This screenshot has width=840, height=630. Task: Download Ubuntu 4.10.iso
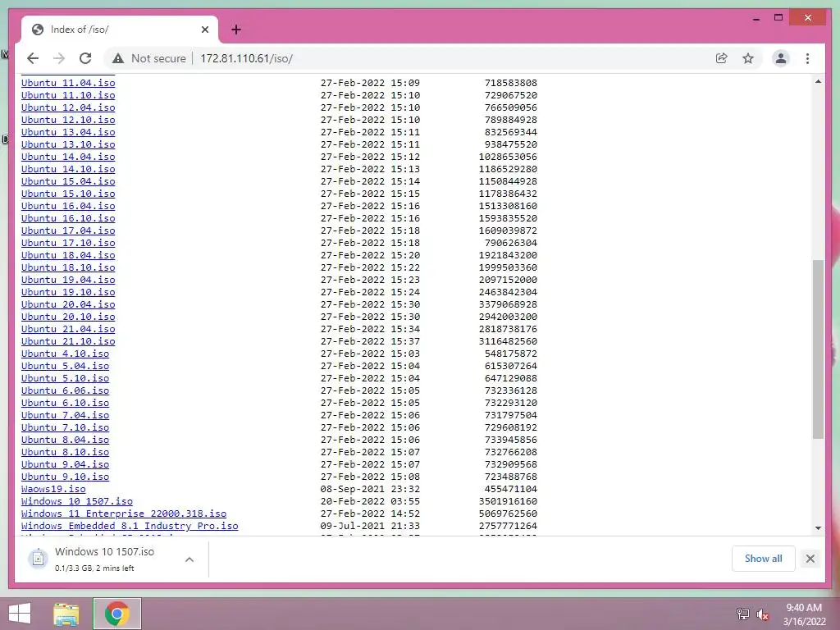[x=66, y=354]
